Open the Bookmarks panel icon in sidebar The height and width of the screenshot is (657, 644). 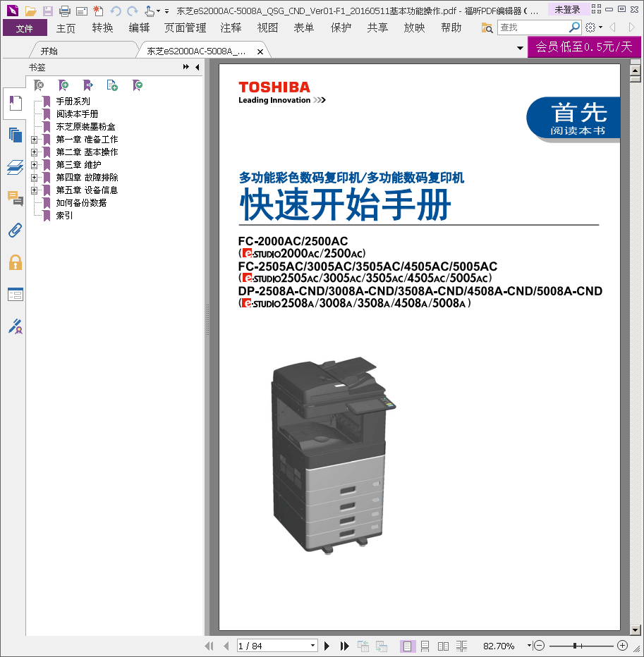[16, 104]
